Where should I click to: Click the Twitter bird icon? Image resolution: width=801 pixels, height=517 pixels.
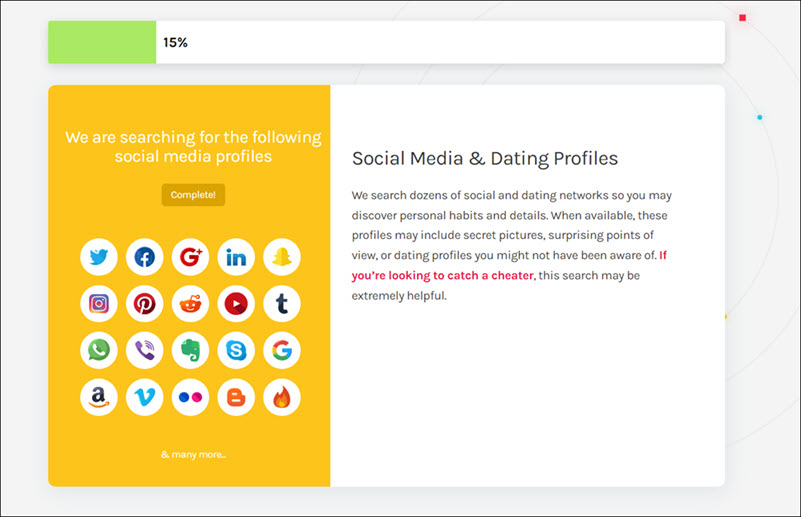[99, 257]
